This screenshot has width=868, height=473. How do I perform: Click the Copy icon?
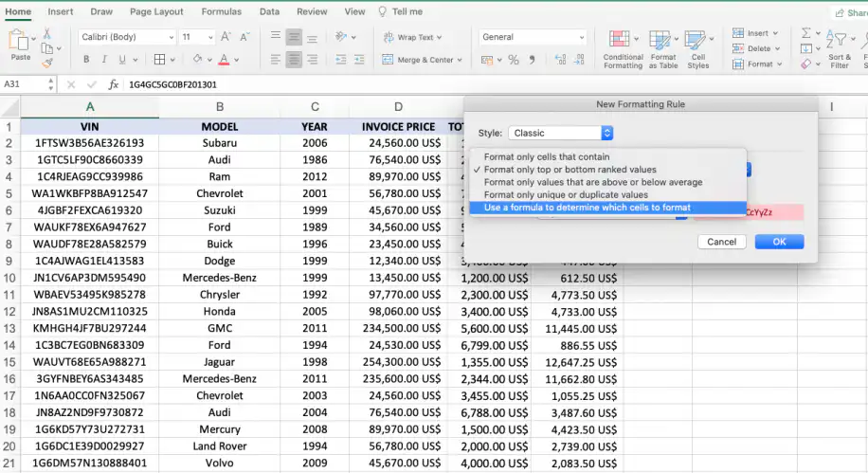47,48
